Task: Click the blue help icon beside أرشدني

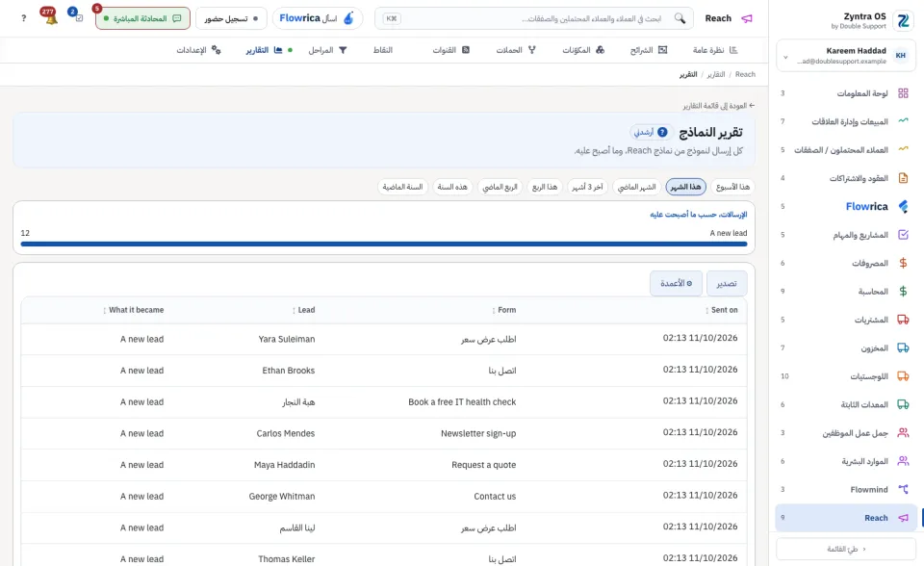Action: pos(662,132)
